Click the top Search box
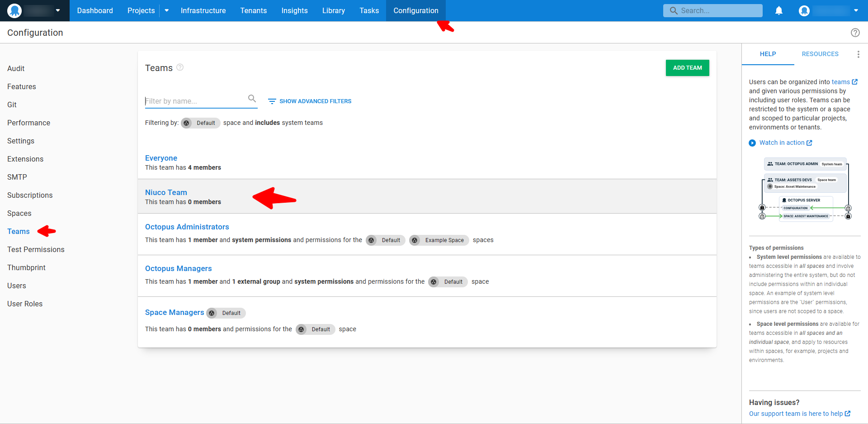This screenshot has height=424, width=868. [712, 10]
